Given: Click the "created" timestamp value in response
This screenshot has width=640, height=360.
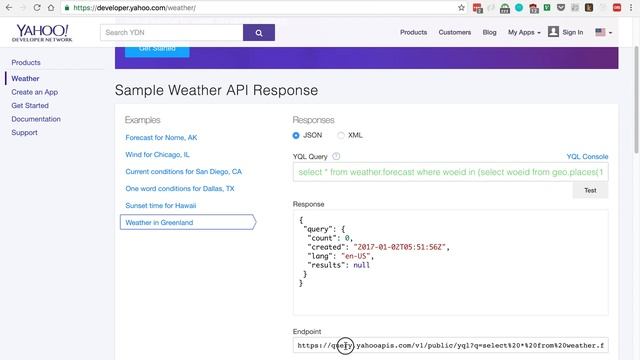Looking at the screenshot, I should [401, 247].
